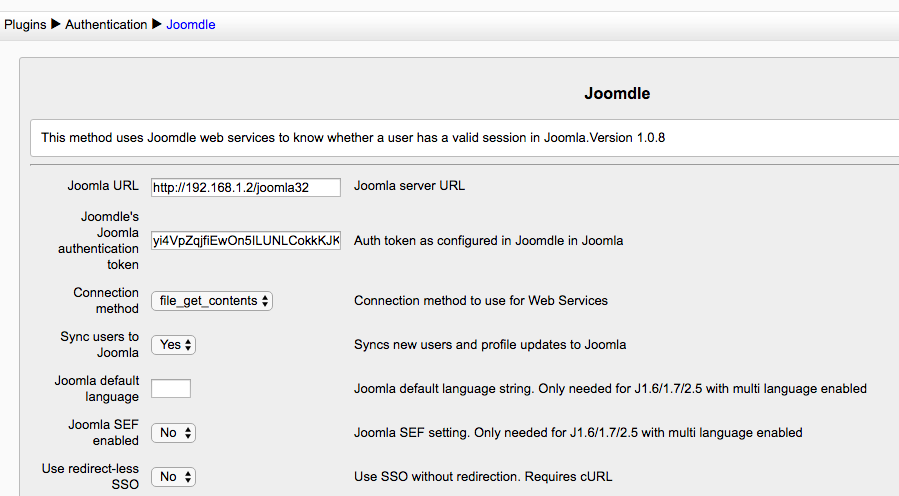This screenshot has width=899, height=496.
Task: Select the empty Joomla default language field
Action: coord(171,389)
